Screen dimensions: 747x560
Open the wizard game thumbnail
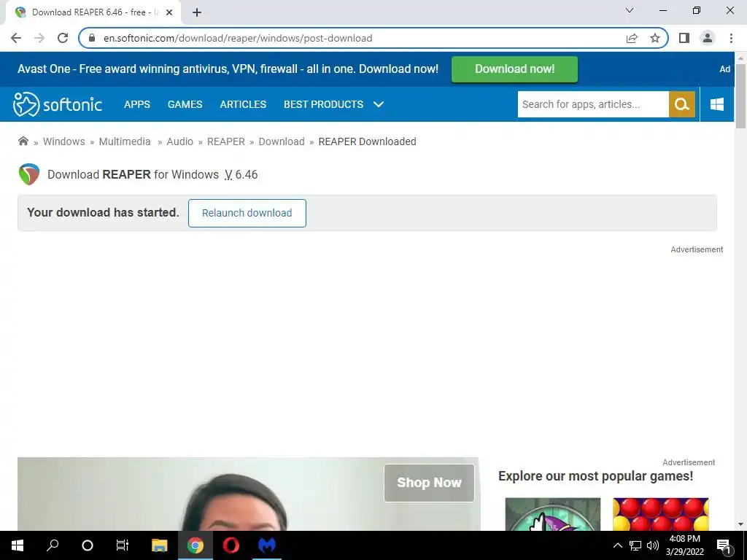point(553,514)
